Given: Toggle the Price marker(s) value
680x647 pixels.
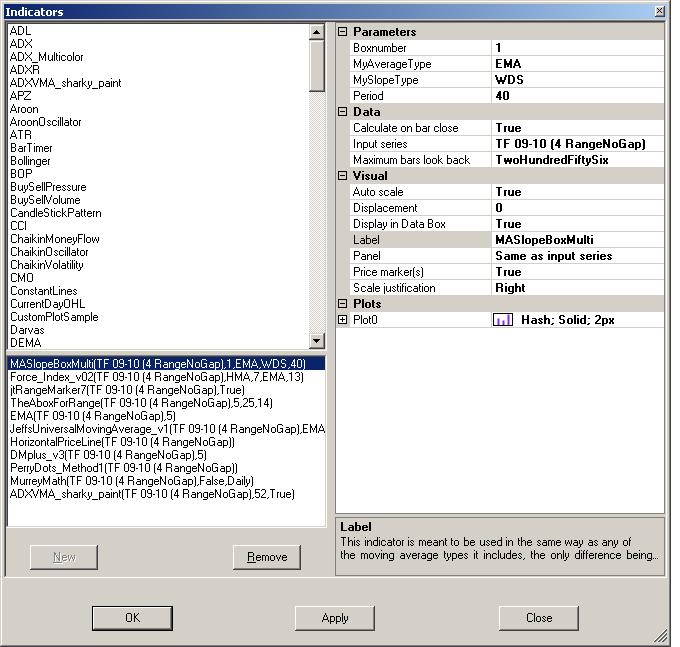Looking at the screenshot, I should tap(577, 272).
